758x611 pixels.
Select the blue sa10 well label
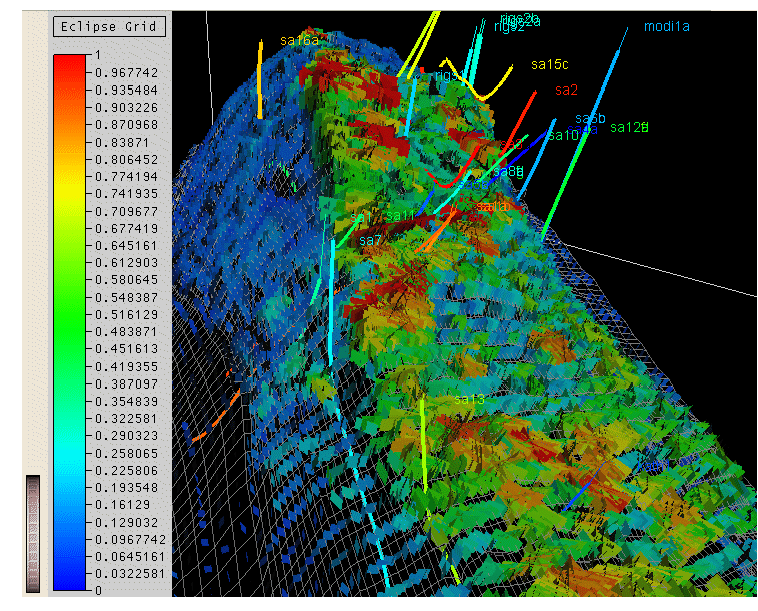(563, 135)
